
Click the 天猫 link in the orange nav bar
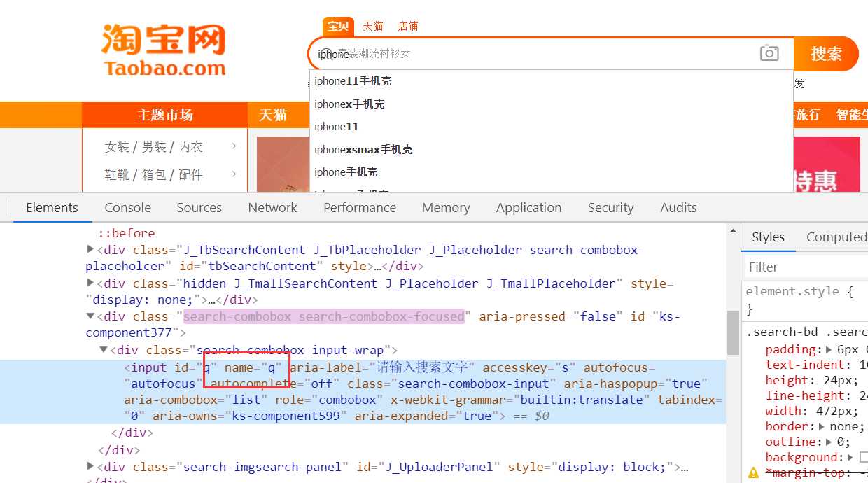(274, 115)
